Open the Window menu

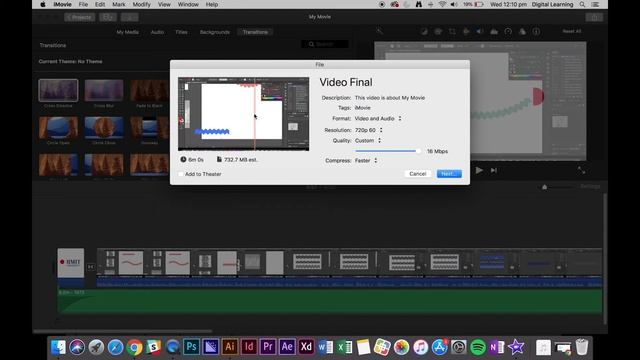point(188,4)
